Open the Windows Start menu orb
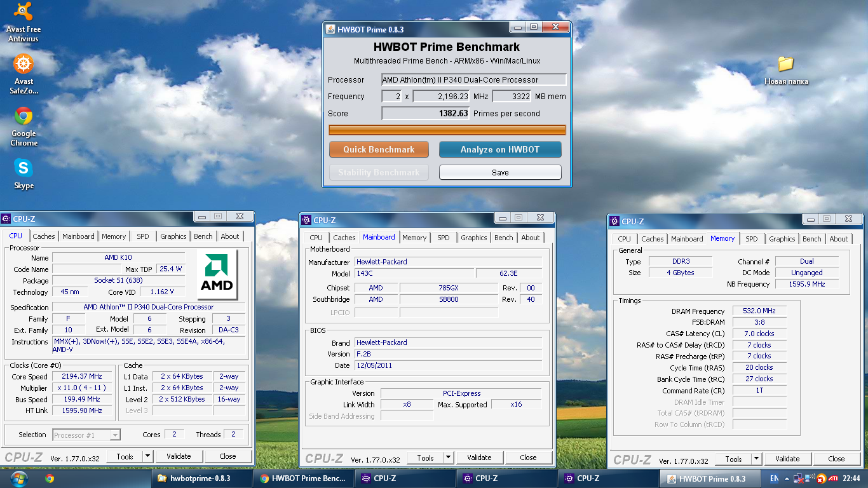868x488 pixels. coord(18,478)
